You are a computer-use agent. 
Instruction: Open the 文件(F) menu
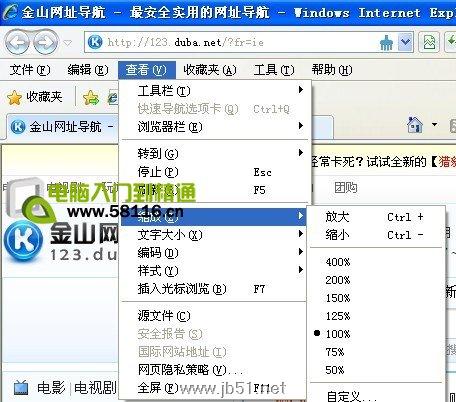point(30,70)
